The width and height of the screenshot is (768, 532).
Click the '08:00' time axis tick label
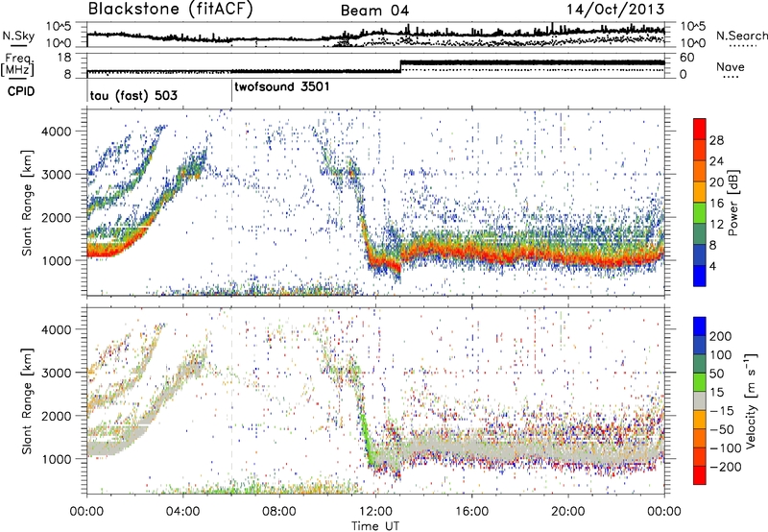[x=279, y=512]
